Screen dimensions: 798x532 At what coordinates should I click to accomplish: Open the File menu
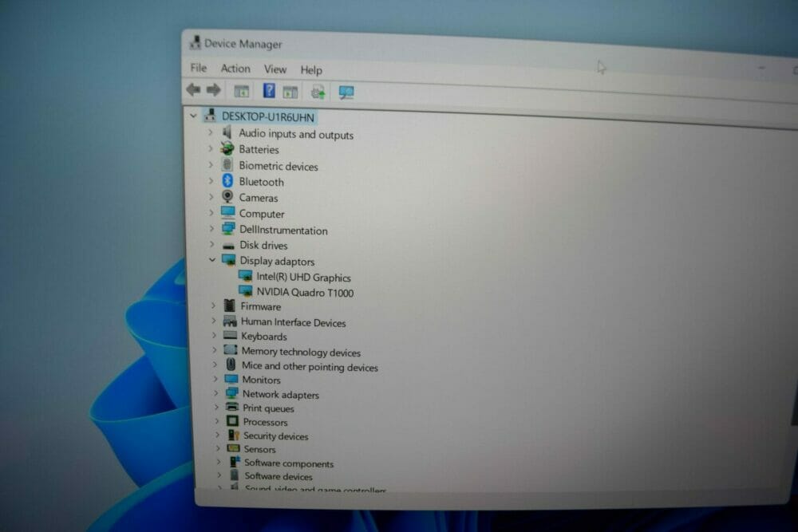tap(199, 68)
